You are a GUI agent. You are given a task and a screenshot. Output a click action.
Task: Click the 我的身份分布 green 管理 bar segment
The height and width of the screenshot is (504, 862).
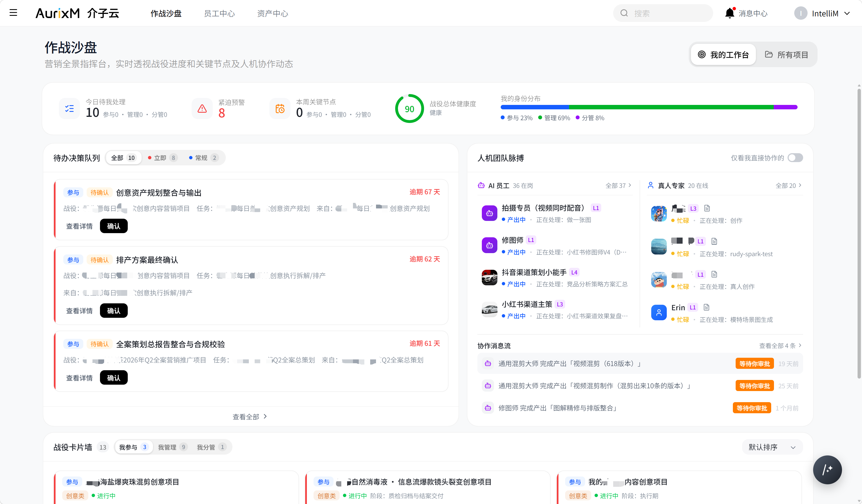(x=671, y=107)
